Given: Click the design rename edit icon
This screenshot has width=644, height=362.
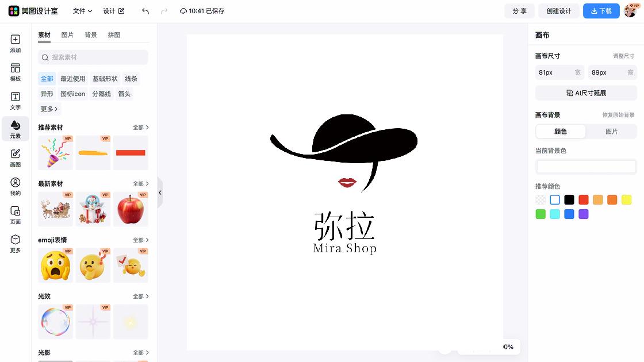Looking at the screenshot, I should [x=121, y=11].
